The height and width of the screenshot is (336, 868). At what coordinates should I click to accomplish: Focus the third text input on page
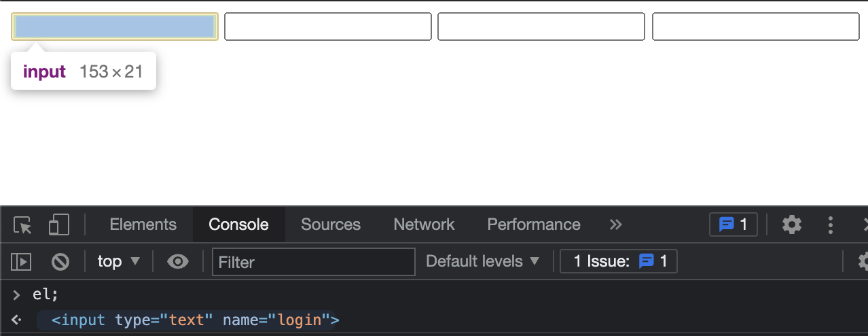pos(541,27)
